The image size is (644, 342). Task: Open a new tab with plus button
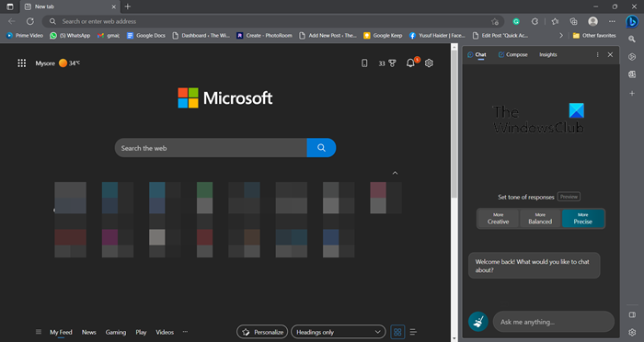tap(128, 6)
